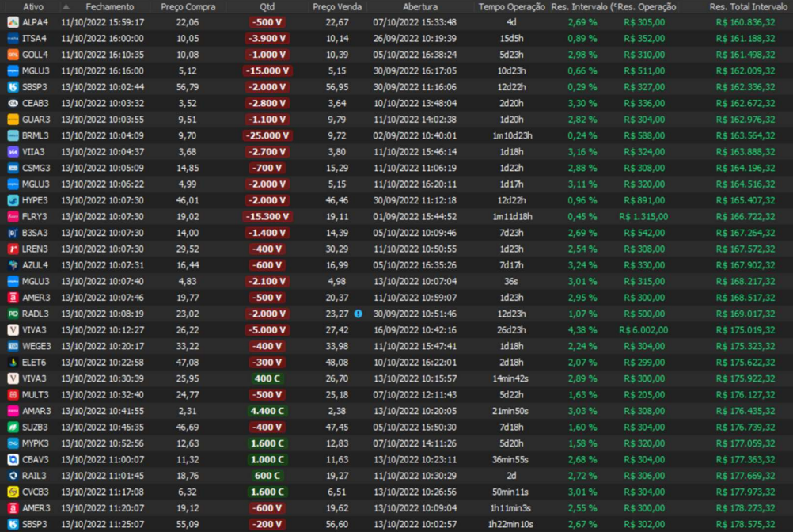Viewport: 793px width, 532px height.
Task: Select the SUZB3 green logo icon
Action: click(13, 427)
